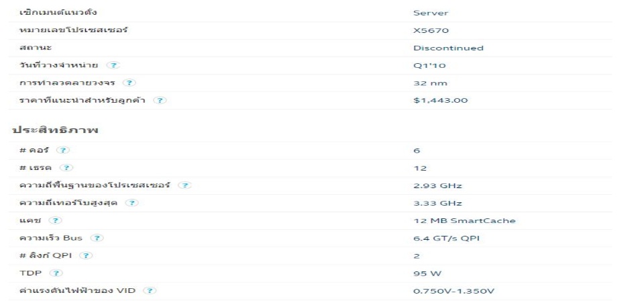Image resolution: width=644 pixels, height=301 pixels.
Task: Click help icon for ค่าแรงดันไฟฟ้าของ VID
Action: tap(150, 291)
